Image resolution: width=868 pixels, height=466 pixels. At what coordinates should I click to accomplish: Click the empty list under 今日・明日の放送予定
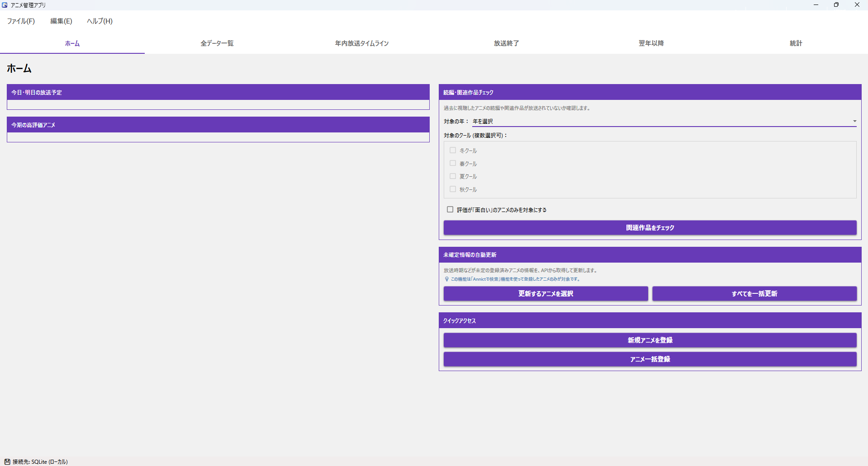pos(218,104)
